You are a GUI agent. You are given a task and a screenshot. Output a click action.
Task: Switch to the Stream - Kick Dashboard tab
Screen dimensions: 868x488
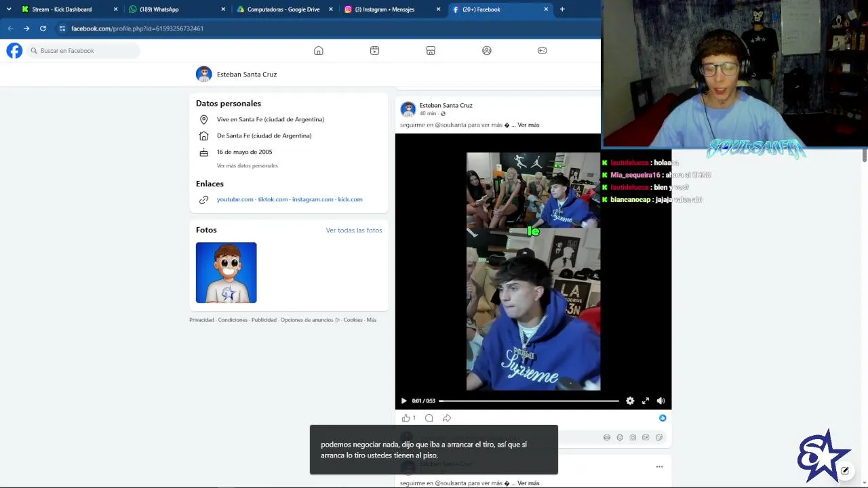click(x=69, y=9)
